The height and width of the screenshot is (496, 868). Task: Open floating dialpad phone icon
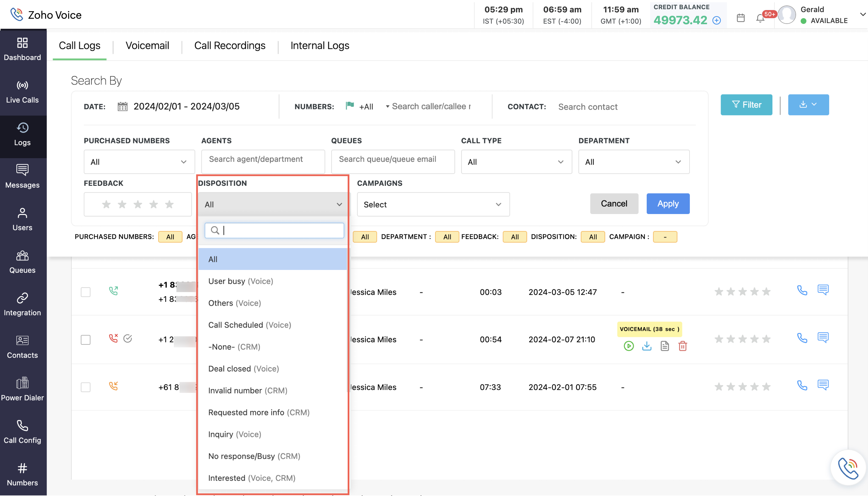click(848, 468)
